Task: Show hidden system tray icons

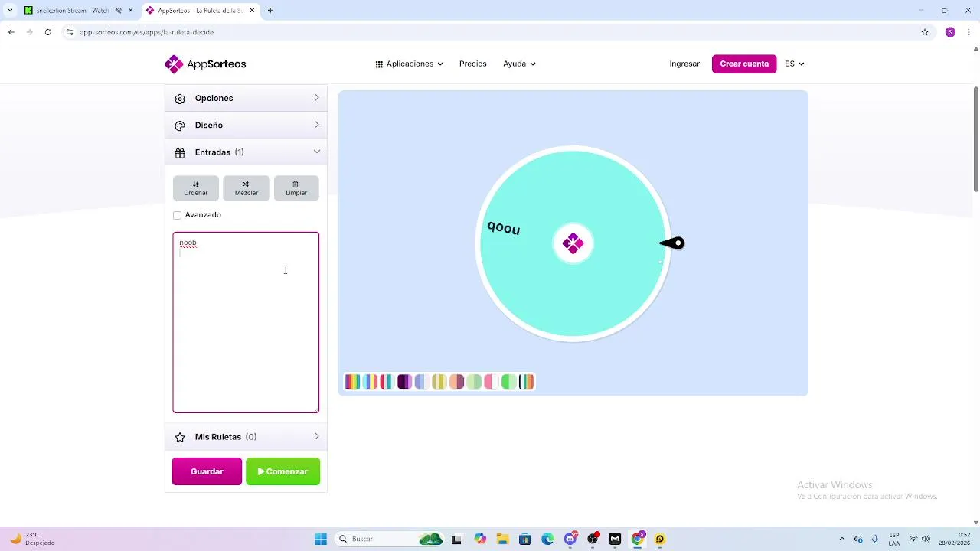Action: click(842, 539)
